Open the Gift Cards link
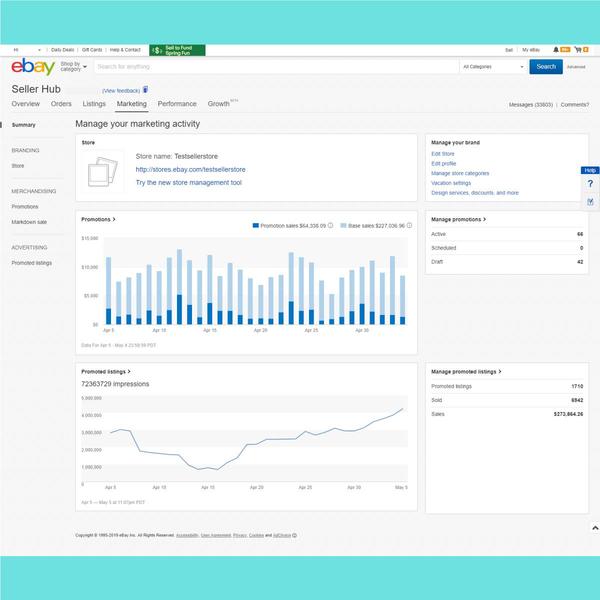Screen dimensions: 600x600 pos(92,50)
